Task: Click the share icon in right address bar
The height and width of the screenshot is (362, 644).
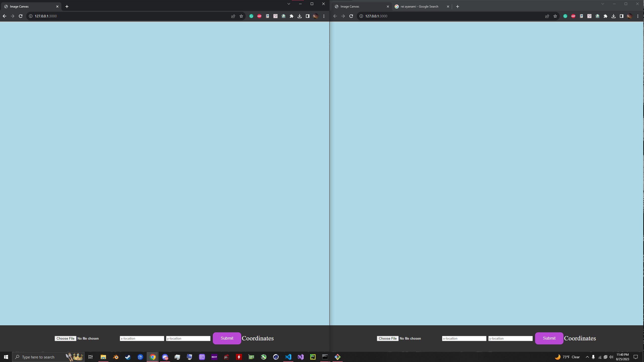Action: click(547, 16)
